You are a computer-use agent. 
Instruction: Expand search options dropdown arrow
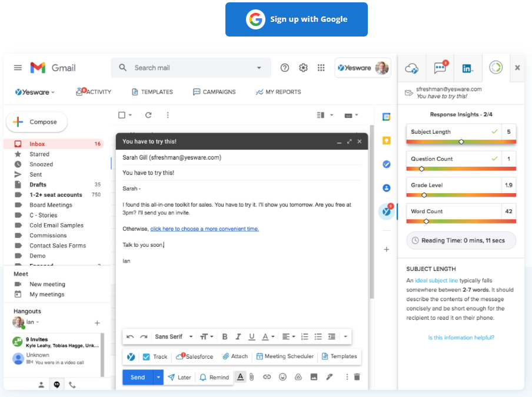pos(259,68)
